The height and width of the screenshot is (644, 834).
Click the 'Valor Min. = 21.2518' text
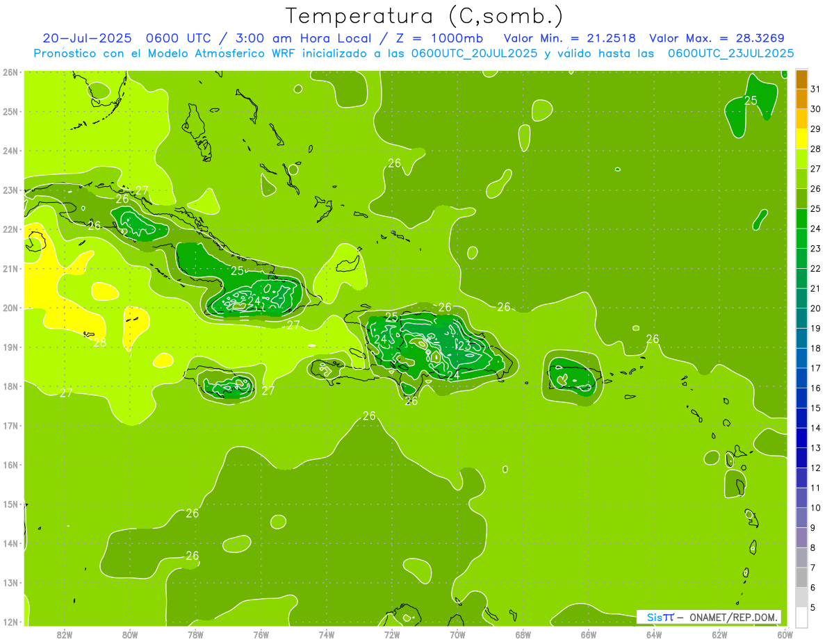coord(570,38)
